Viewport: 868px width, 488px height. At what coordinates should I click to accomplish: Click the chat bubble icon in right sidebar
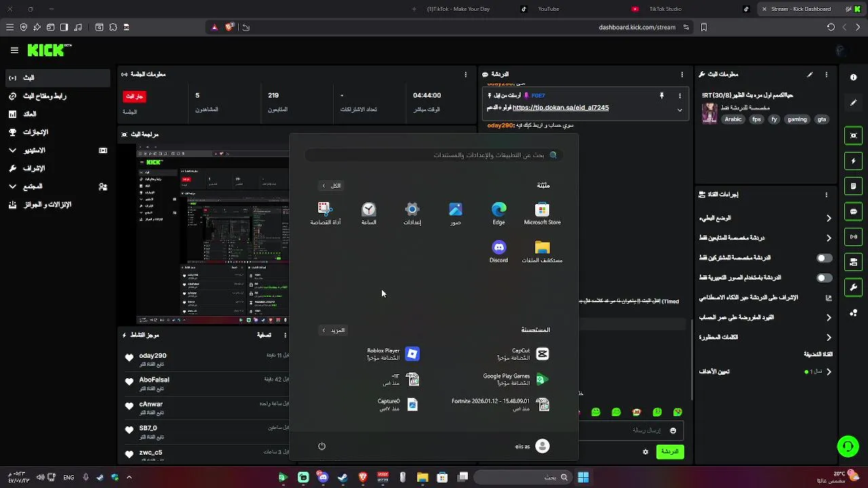(854, 211)
